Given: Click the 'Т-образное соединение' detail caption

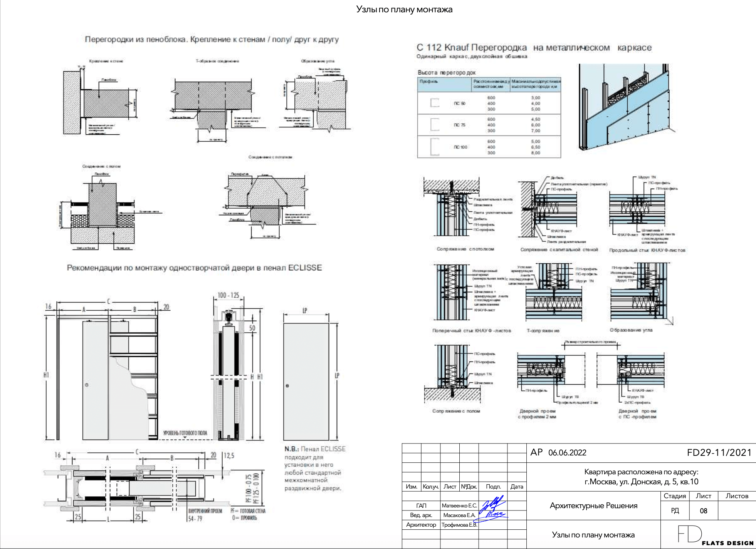Looking at the screenshot, I should click(x=217, y=61).
